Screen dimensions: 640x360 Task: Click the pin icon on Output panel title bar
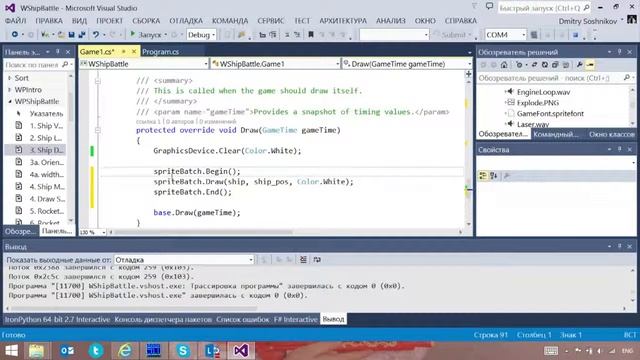[619, 246]
